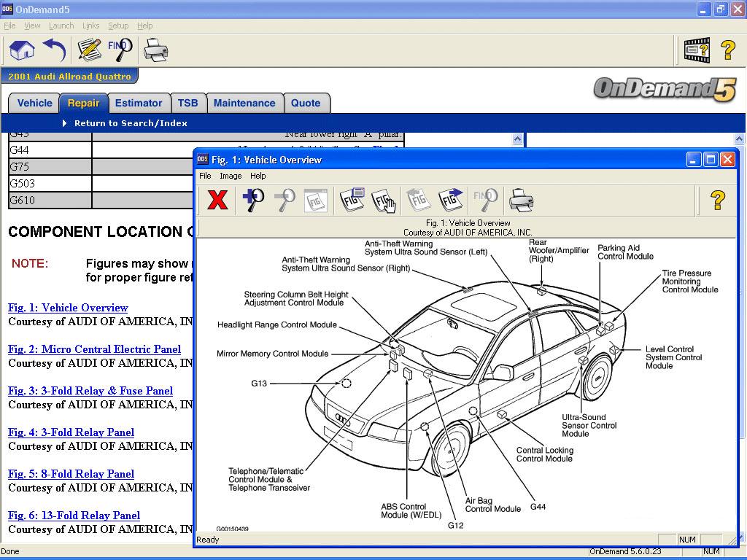Open the video help filmstrip icon
The image size is (747, 560).
[x=697, y=50]
